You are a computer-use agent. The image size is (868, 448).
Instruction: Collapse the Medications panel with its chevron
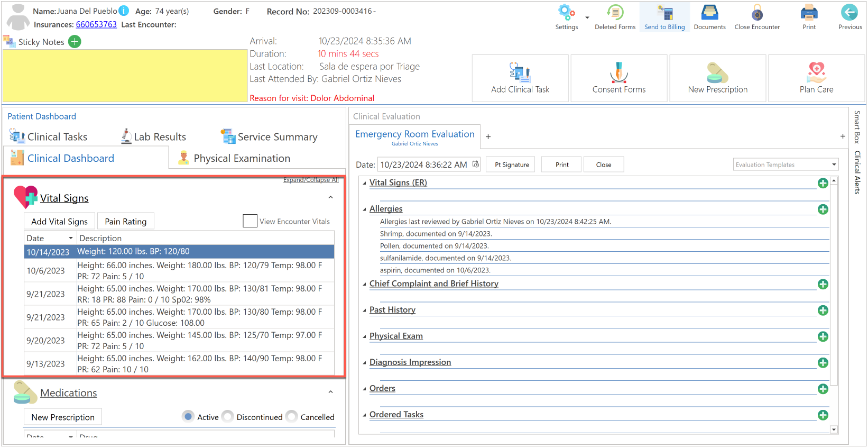point(330,392)
